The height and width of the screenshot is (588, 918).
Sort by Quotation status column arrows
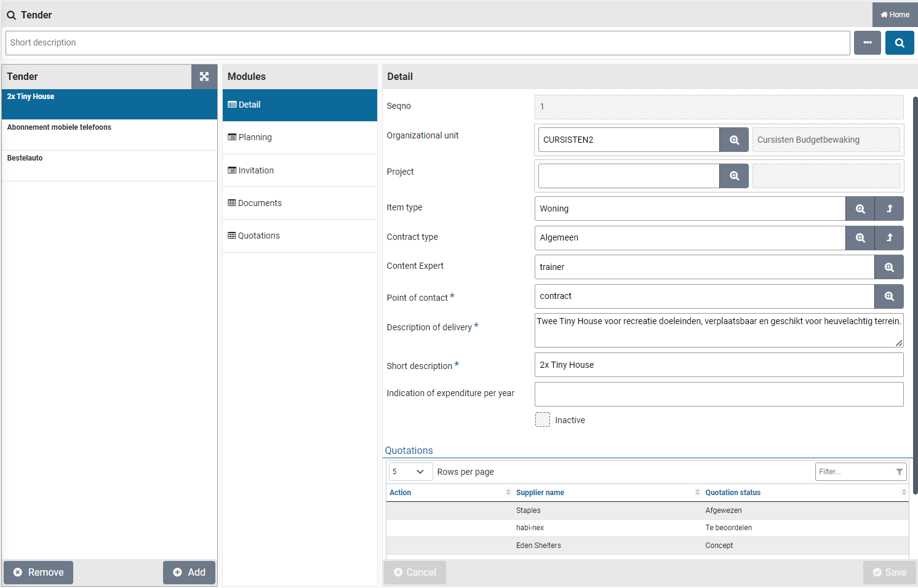coord(904,492)
